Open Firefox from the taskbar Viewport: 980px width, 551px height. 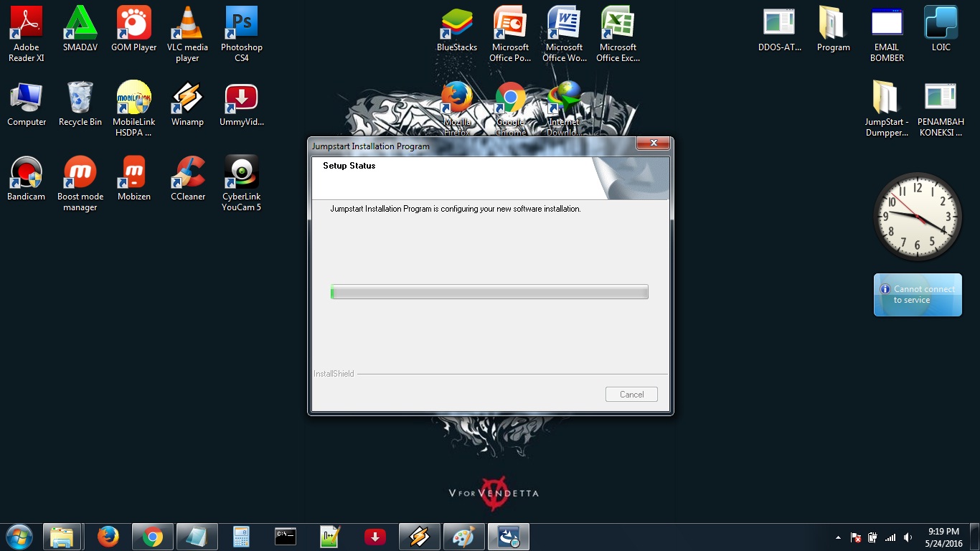click(x=108, y=537)
